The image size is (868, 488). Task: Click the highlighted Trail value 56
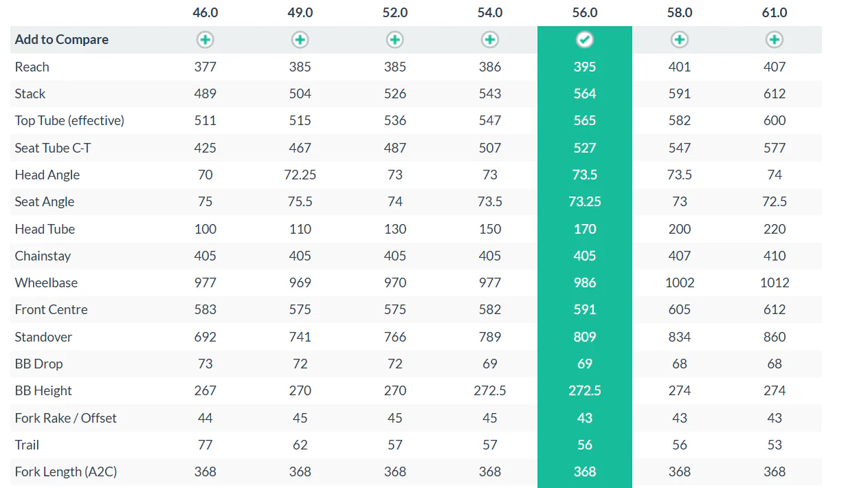pyautogui.click(x=585, y=445)
